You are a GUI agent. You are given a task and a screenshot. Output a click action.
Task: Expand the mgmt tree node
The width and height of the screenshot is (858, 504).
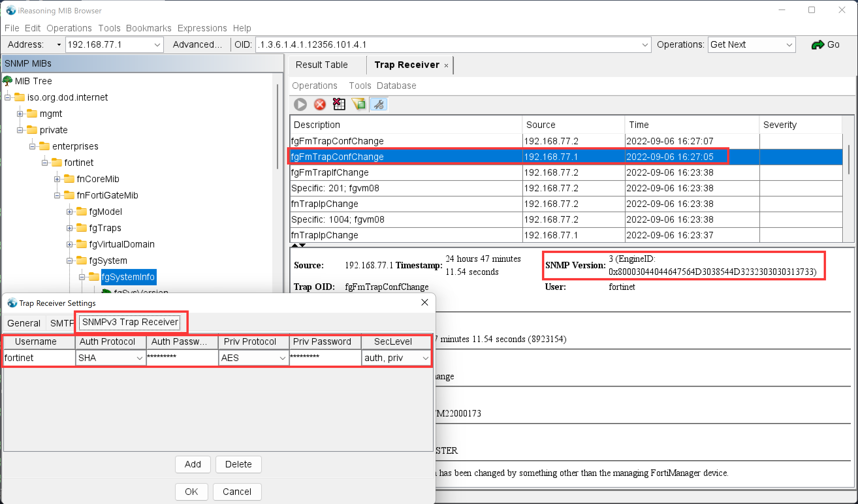coord(20,114)
